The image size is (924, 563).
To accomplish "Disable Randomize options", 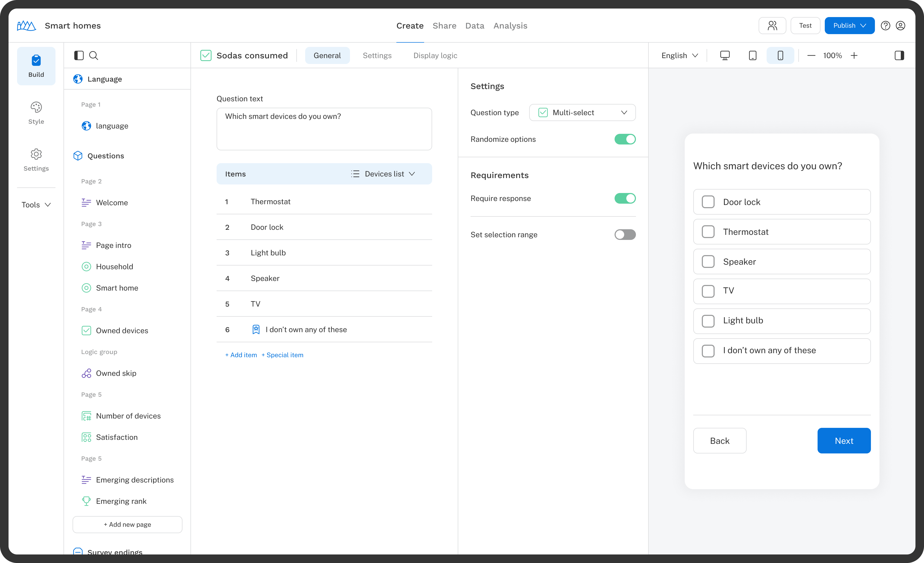I will [x=625, y=139].
